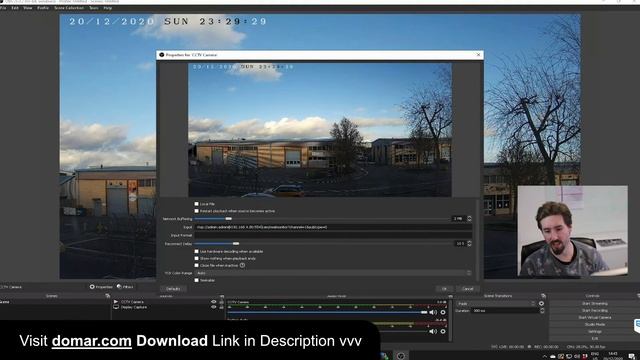Enable the Seekable checkbox
Image resolution: width=640 pixels, height=360 pixels.
(x=197, y=280)
